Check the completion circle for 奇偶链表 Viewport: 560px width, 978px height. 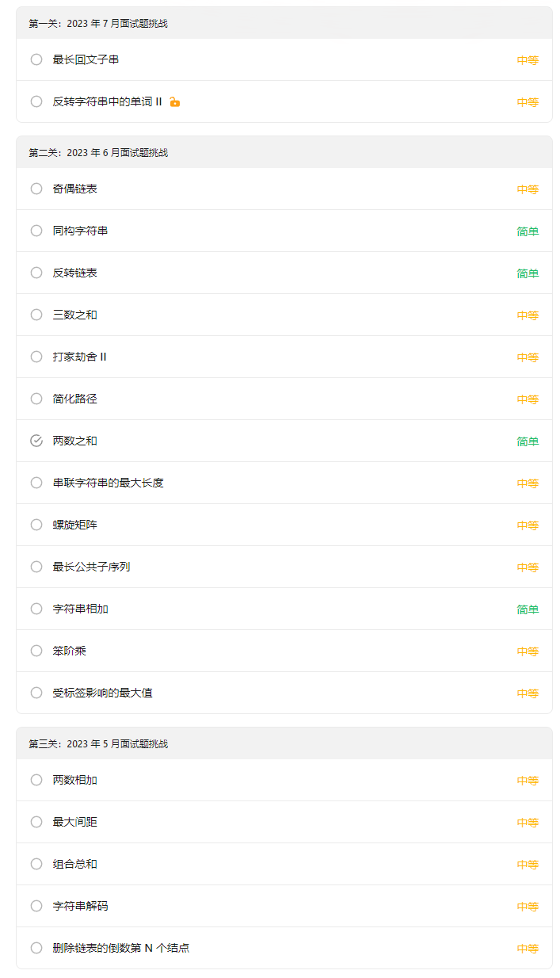pos(36,189)
